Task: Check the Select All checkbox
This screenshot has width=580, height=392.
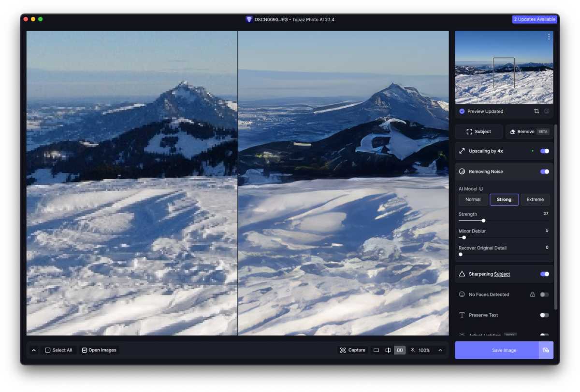Action: click(x=48, y=350)
